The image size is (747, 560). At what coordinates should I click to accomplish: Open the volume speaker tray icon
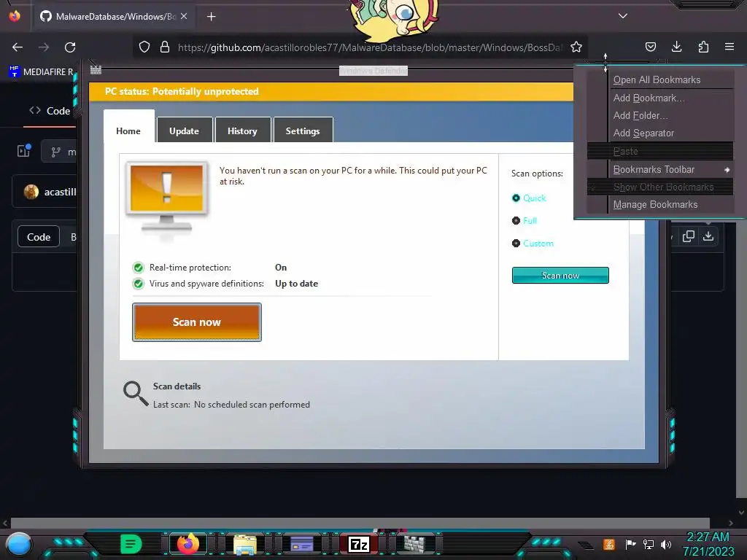coord(666,544)
